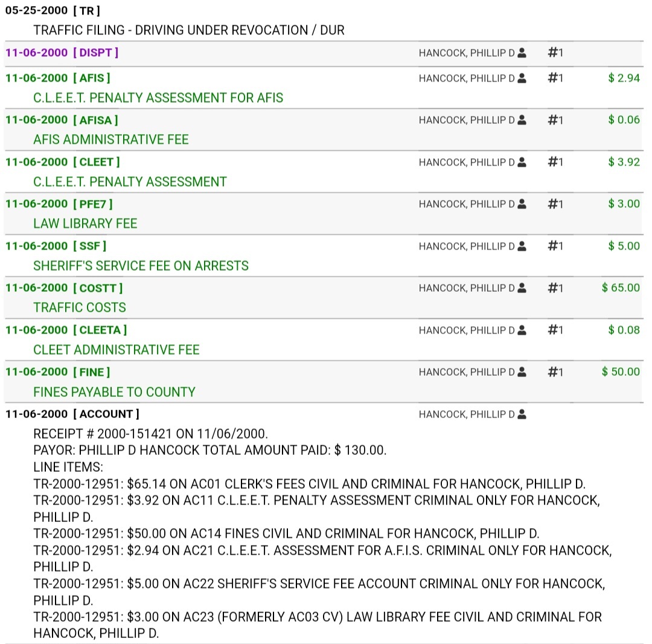This screenshot has height=644, width=652.
Task: Select the TRAFFIC COSTS description text
Action: (80, 308)
